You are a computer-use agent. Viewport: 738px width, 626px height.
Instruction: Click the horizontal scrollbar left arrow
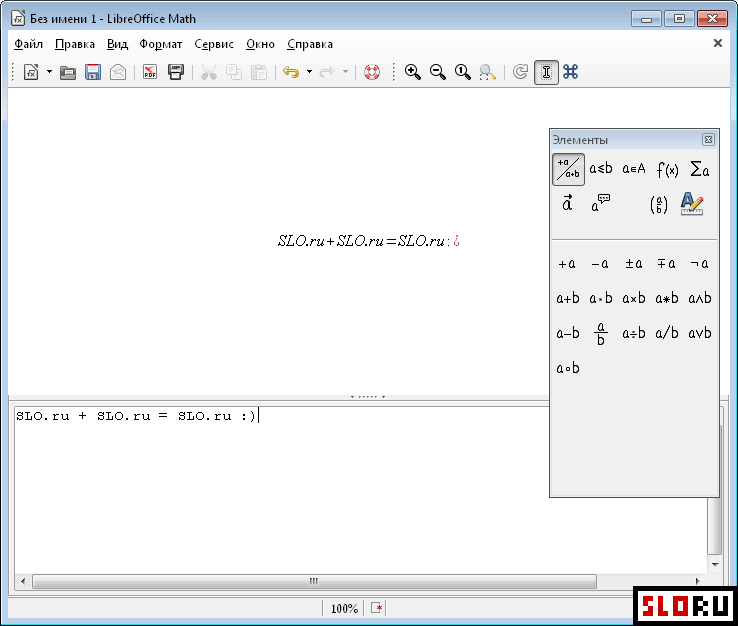point(23,581)
